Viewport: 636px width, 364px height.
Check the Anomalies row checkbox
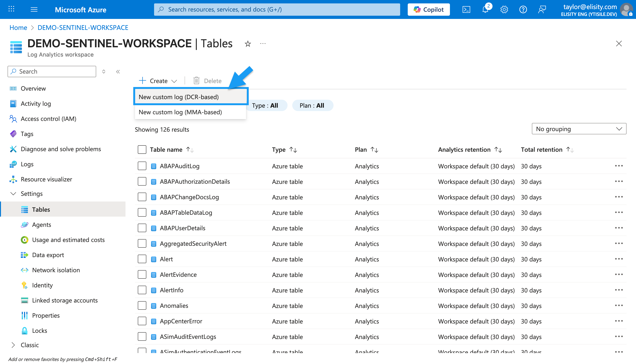pos(142,306)
